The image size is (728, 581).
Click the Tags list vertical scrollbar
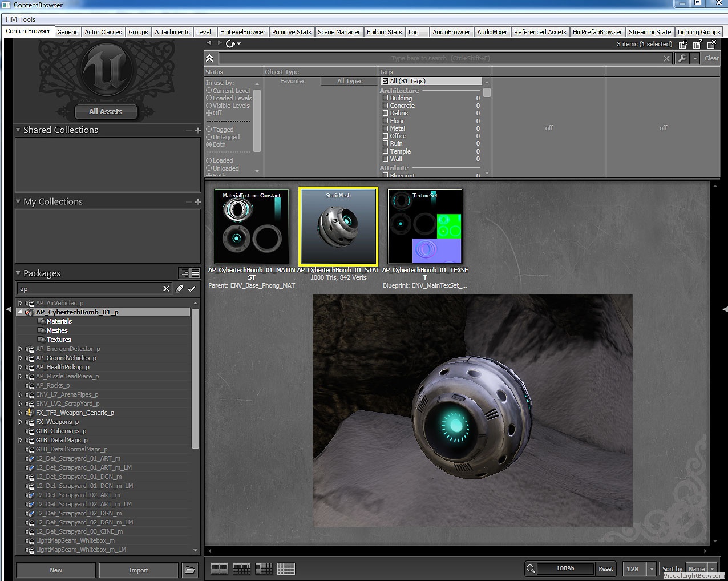click(x=487, y=92)
